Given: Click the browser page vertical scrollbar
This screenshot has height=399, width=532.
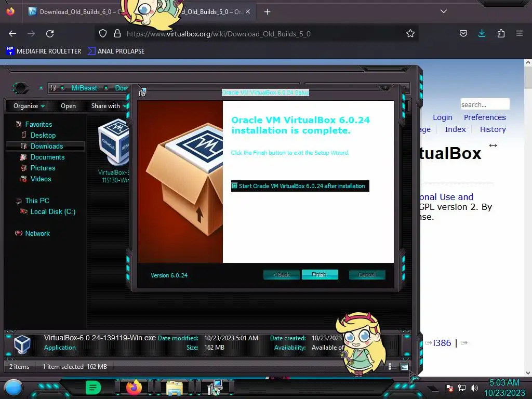Looking at the screenshot, I should 528,217.
